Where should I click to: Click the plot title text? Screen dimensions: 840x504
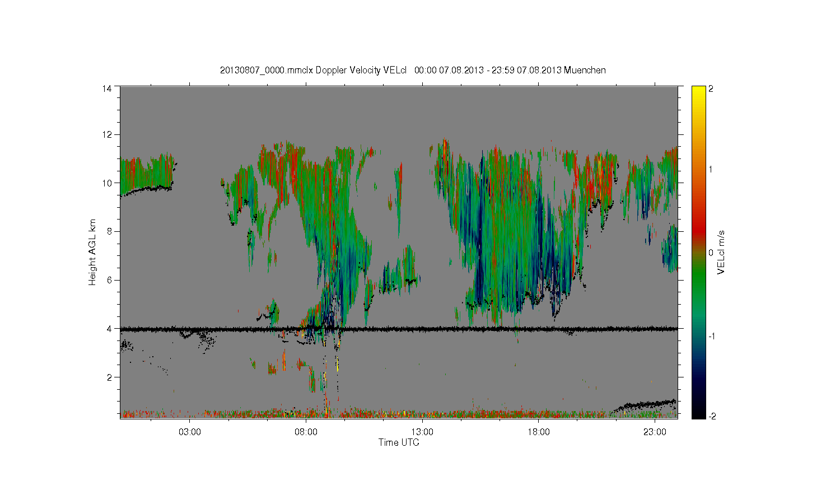coord(413,71)
